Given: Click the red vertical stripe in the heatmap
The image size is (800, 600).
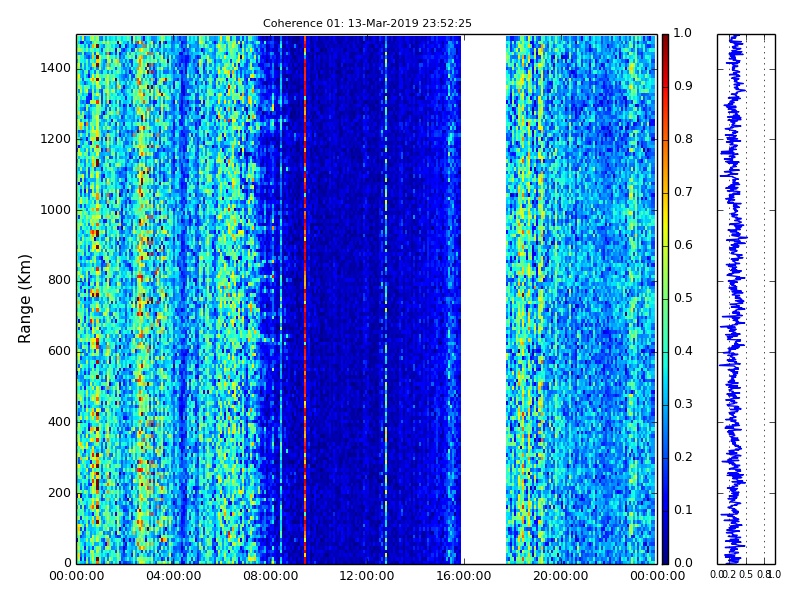Looking at the screenshot, I should pos(305,299).
